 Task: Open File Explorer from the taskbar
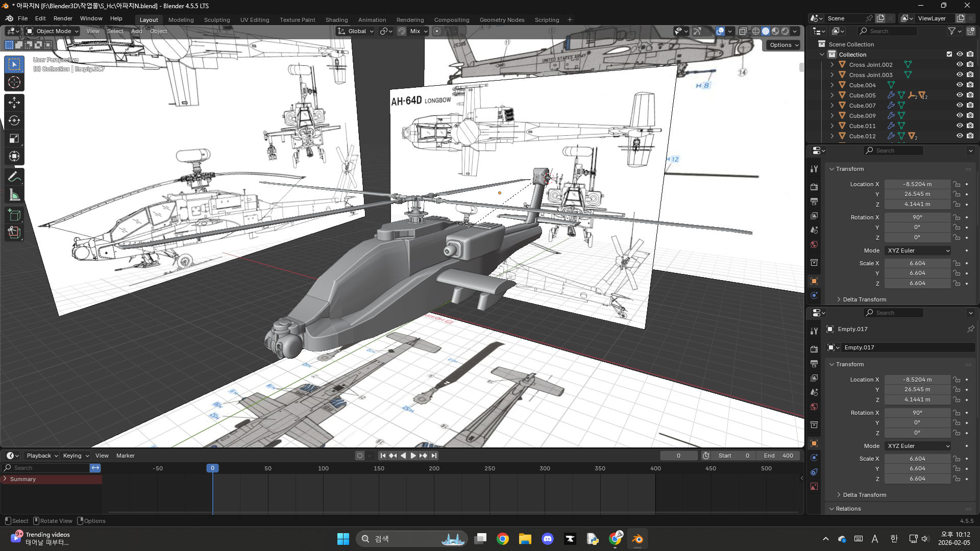pyautogui.click(x=525, y=539)
